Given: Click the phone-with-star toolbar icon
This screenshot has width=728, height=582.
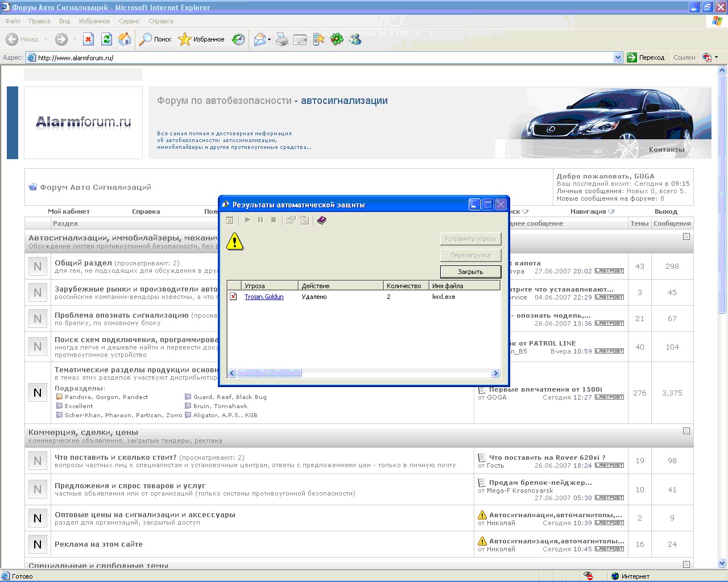Looking at the screenshot, I should pos(318,39).
